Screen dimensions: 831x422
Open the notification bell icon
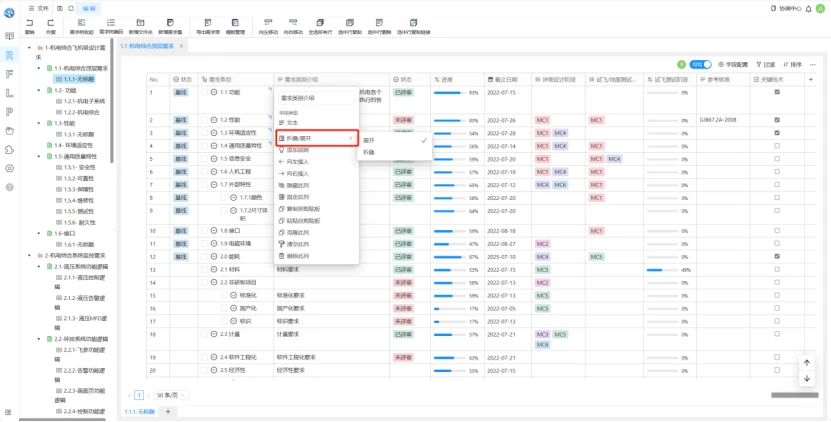coord(808,9)
